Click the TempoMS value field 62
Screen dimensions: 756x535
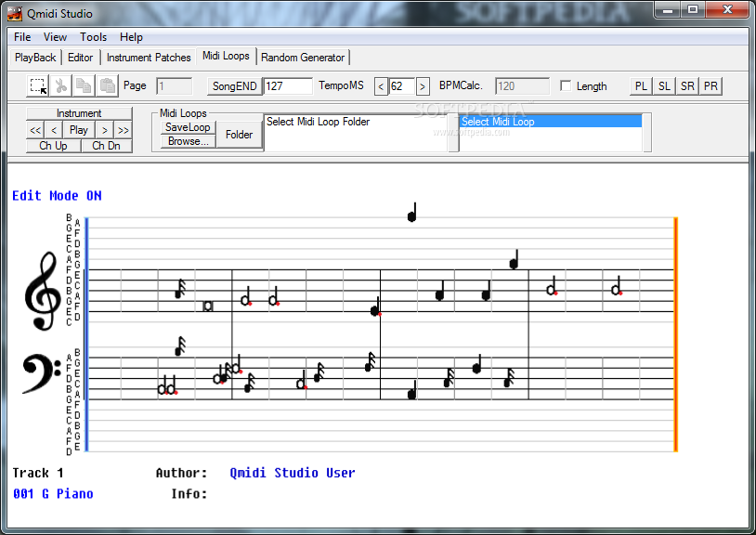point(401,86)
